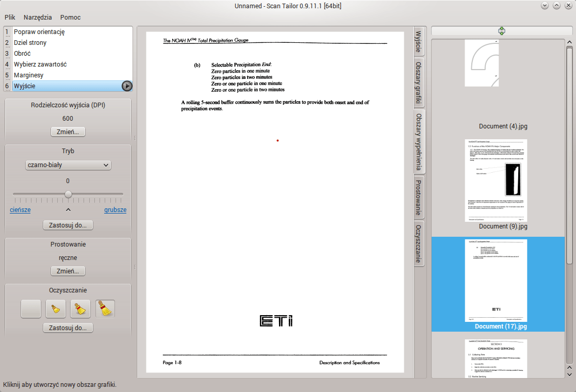Switch to the Obszary grafiki tab
The width and height of the screenshot is (576, 392).
419,83
